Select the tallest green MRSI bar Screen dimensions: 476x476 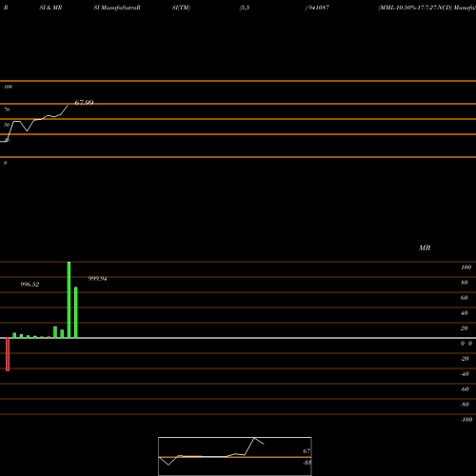pyautogui.click(x=69, y=300)
